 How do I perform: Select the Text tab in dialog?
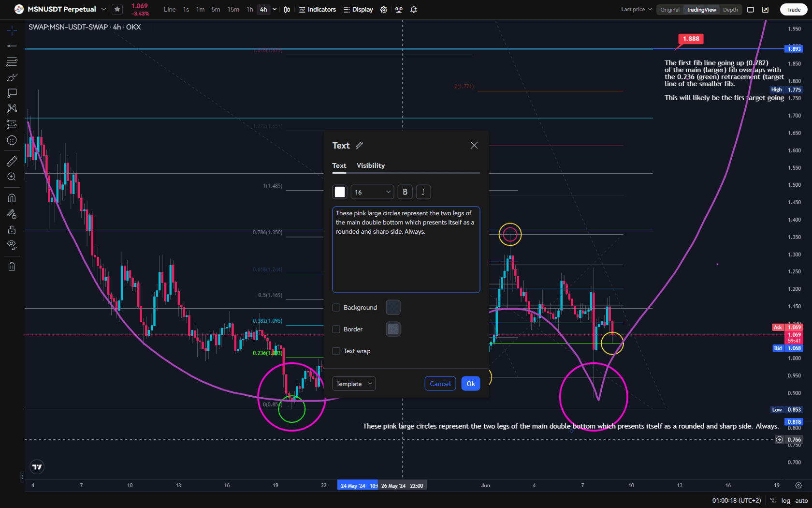click(x=339, y=165)
